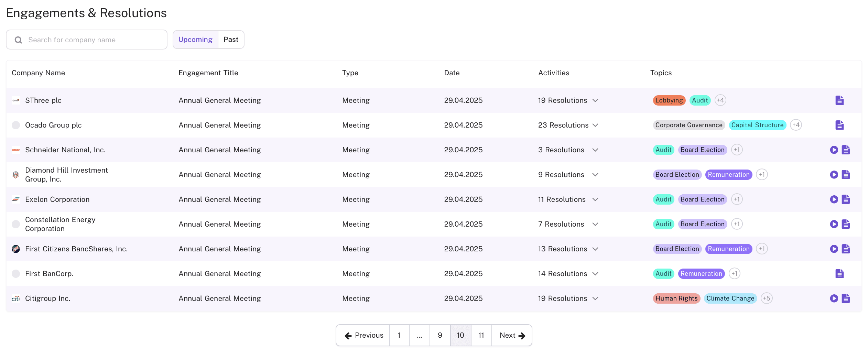Click Remuneration tag in First BanCorp. row
This screenshot has width=868, height=359.
coord(701,274)
